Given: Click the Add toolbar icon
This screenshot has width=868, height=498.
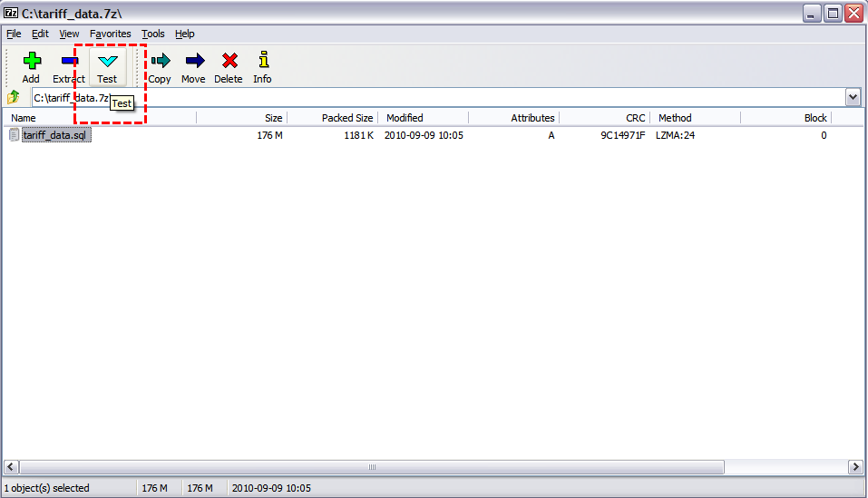Looking at the screenshot, I should [31, 66].
